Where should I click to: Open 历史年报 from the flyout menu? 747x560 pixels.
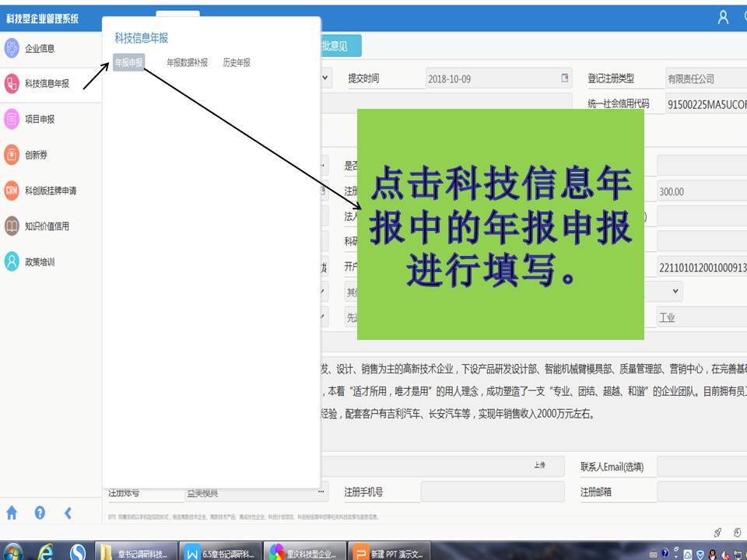point(237,62)
